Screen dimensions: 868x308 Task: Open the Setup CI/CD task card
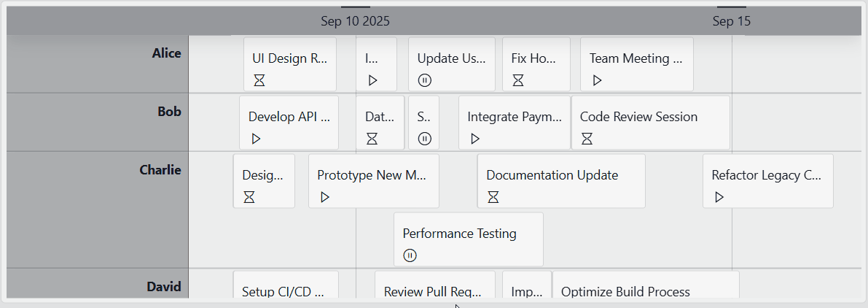286,286
